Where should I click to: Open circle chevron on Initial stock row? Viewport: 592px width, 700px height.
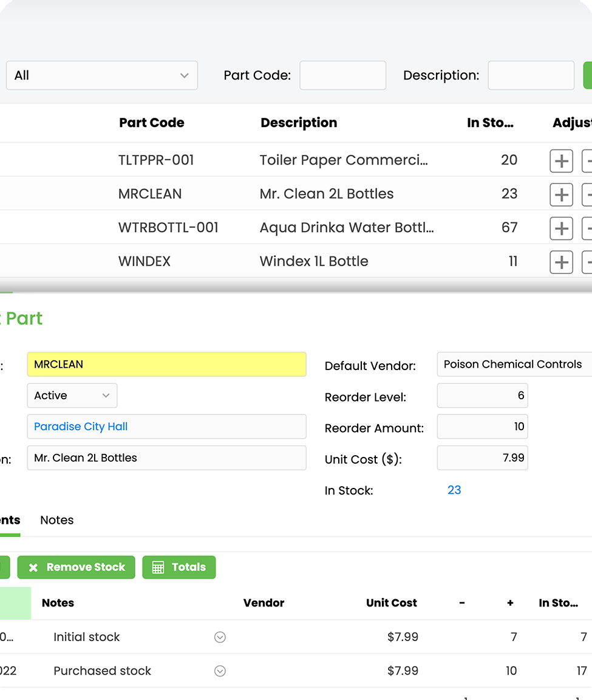[220, 637]
